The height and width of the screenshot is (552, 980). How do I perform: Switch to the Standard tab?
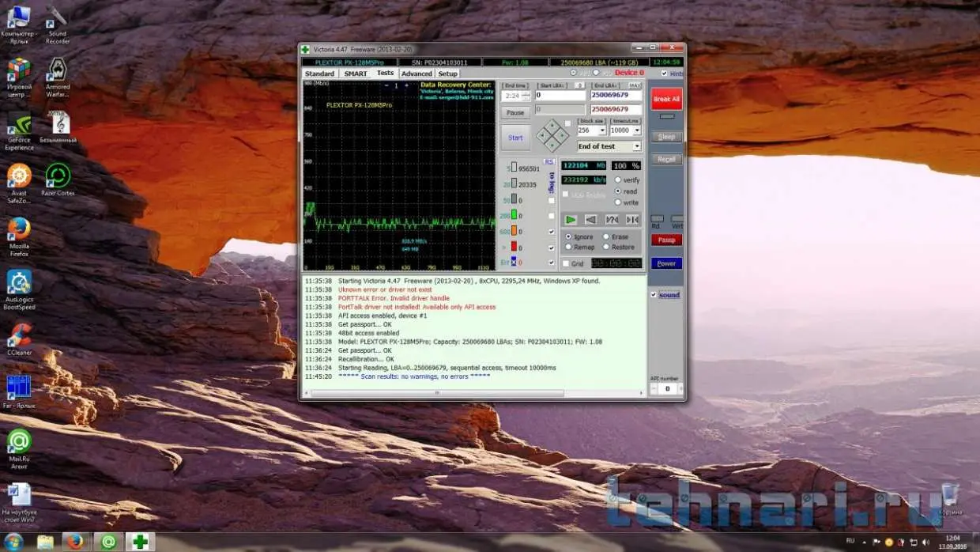320,74
